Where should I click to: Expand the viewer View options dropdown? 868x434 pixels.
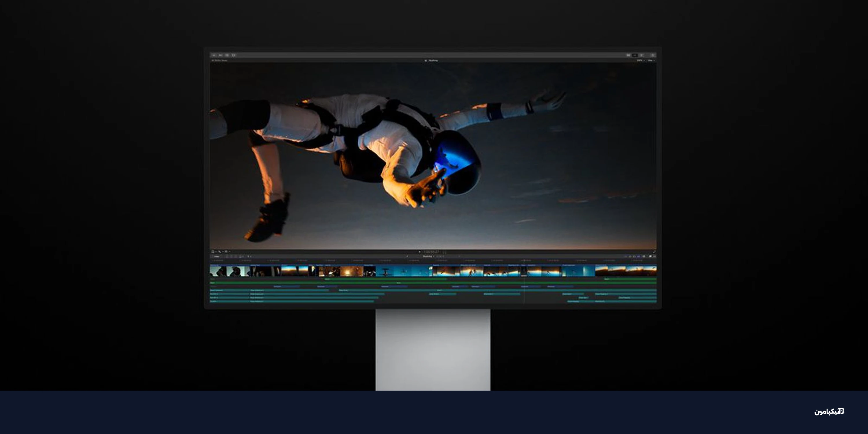(x=651, y=60)
